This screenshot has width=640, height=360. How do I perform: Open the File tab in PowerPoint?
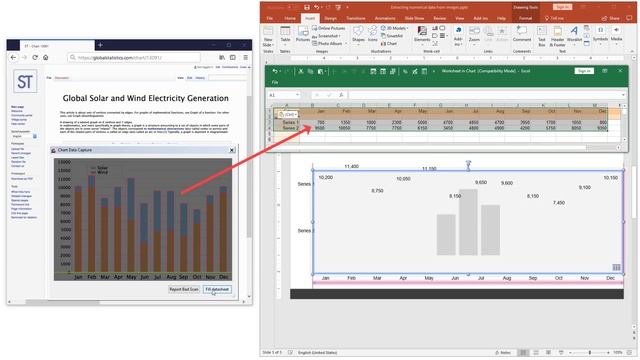pos(270,18)
